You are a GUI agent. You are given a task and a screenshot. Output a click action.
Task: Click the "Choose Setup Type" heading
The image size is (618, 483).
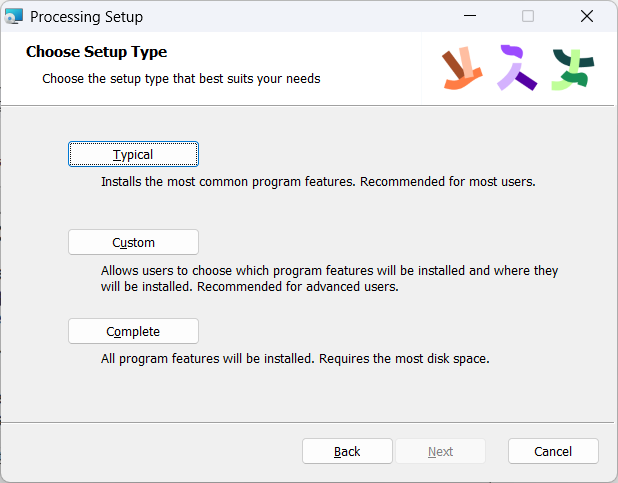tap(96, 52)
